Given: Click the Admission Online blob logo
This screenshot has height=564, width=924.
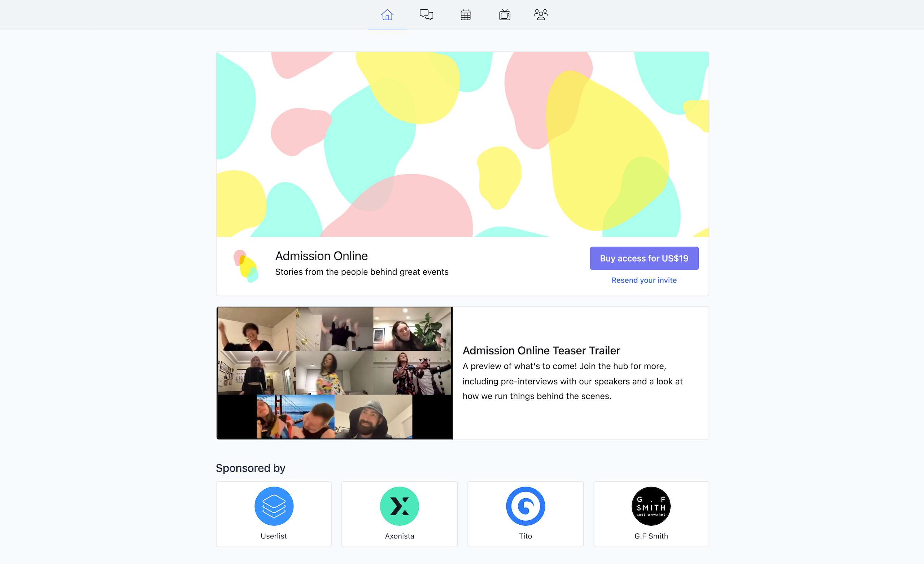Looking at the screenshot, I should [x=246, y=266].
